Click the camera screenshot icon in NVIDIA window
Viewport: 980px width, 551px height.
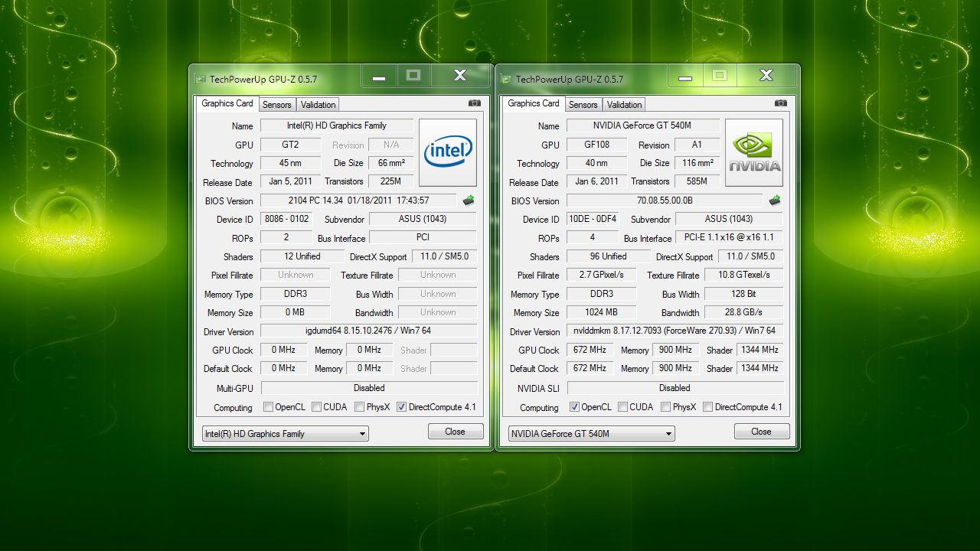click(781, 103)
